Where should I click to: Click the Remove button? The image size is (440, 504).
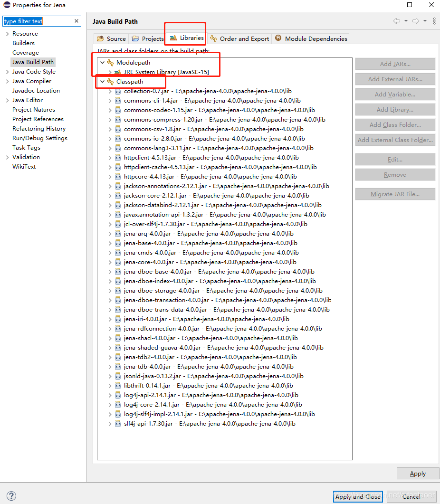click(395, 175)
